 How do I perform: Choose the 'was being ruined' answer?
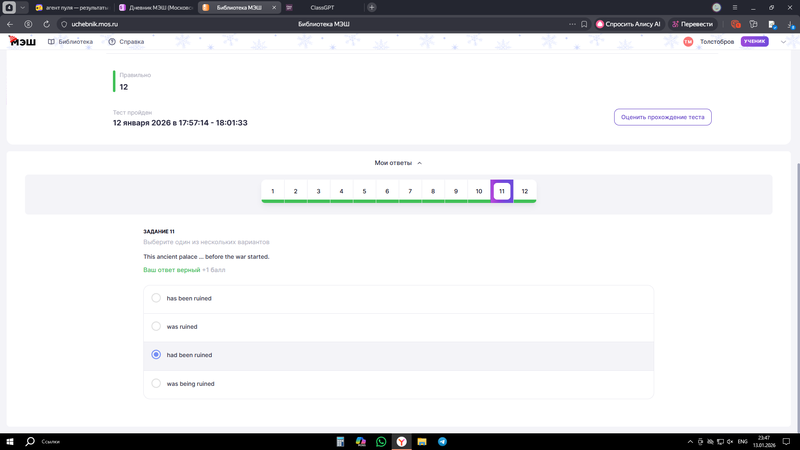tap(156, 383)
